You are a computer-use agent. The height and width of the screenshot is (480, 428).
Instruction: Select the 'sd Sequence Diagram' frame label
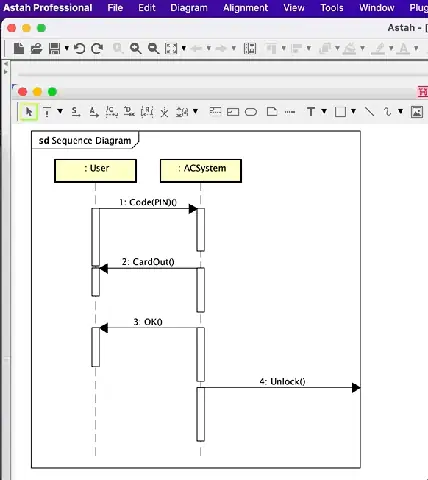pyautogui.click(x=85, y=140)
